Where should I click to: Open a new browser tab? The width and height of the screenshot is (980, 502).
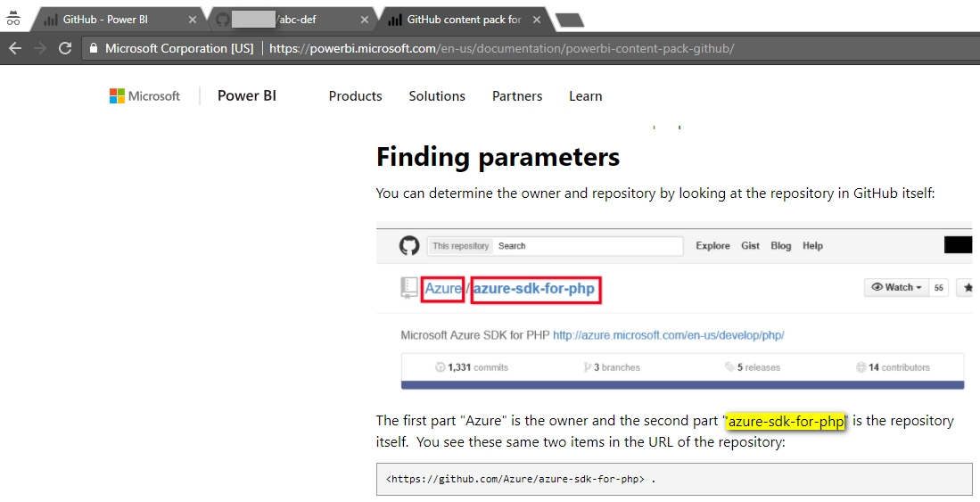[570, 21]
